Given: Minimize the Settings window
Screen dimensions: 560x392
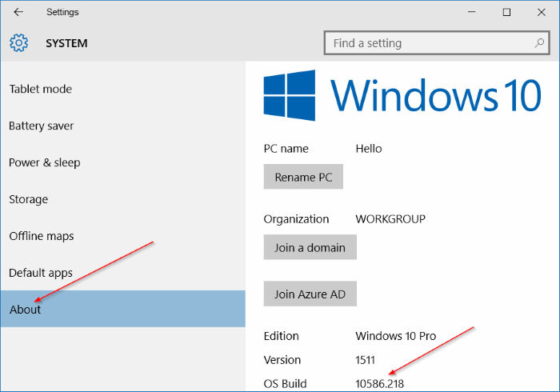Looking at the screenshot, I should point(472,12).
